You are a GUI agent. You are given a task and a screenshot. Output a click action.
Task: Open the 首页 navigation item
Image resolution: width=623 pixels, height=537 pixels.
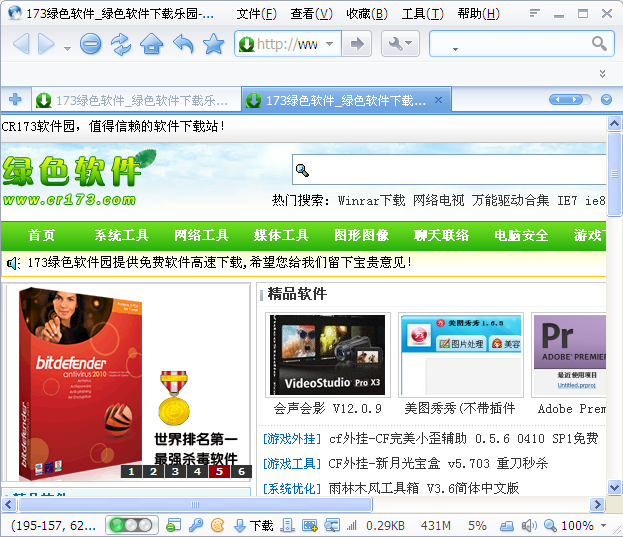(x=41, y=235)
